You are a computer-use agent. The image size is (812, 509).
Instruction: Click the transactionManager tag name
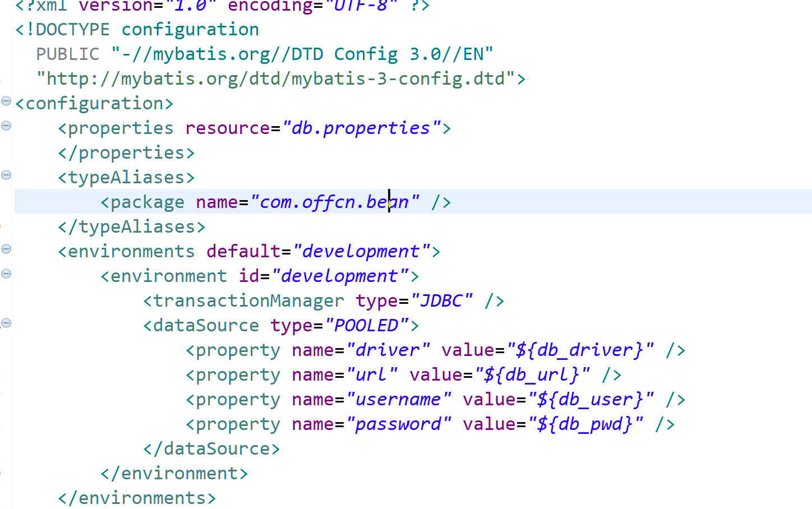point(248,301)
